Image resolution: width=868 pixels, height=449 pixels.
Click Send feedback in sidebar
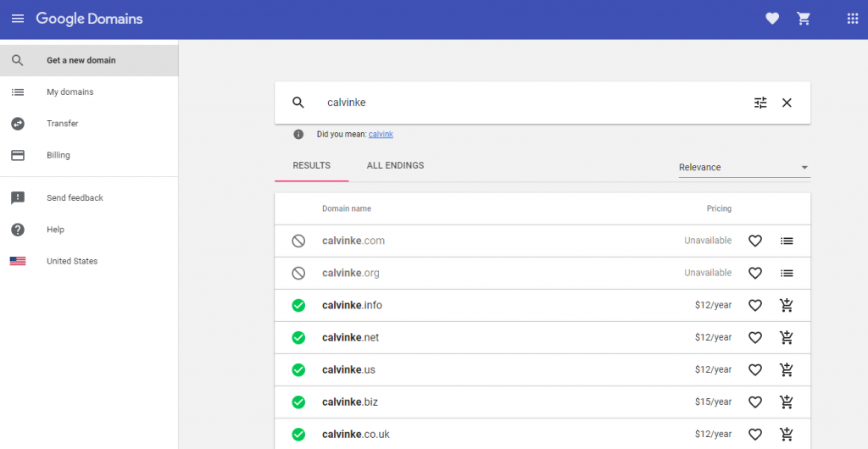[x=89, y=198]
